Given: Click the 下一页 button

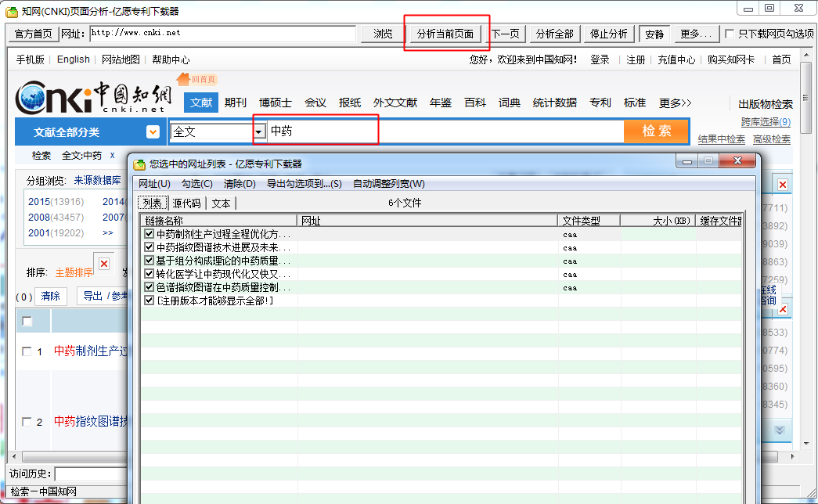Looking at the screenshot, I should point(506,34).
